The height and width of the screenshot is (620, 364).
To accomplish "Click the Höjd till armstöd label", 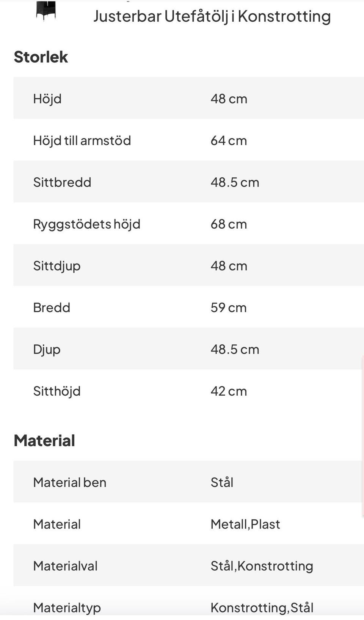I will [x=82, y=140].
